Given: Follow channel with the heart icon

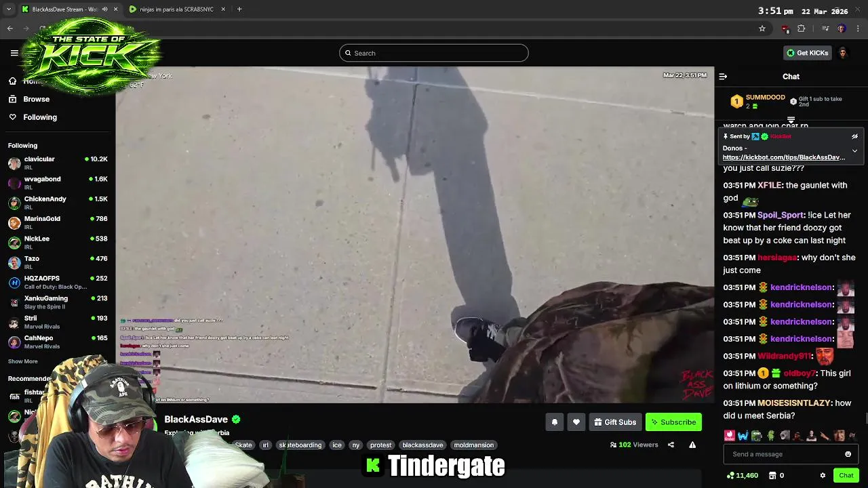Looking at the screenshot, I should click(x=576, y=422).
